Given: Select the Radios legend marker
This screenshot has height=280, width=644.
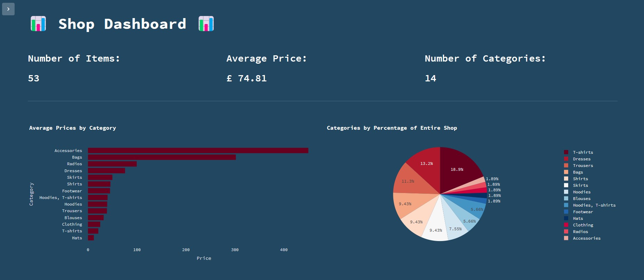Looking at the screenshot, I should tap(567, 231).
